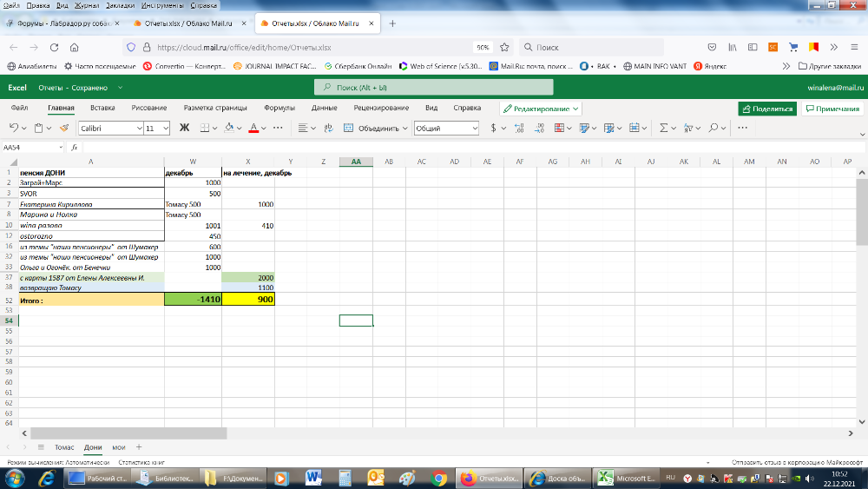
Task: Click the Поделиться share button
Action: [x=767, y=109]
